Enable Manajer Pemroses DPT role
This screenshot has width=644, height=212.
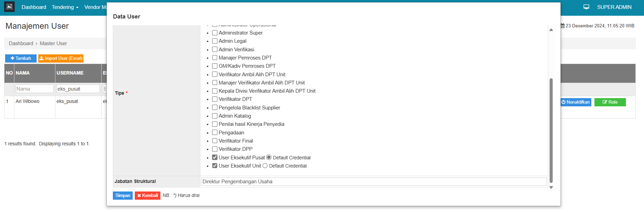coord(215,57)
